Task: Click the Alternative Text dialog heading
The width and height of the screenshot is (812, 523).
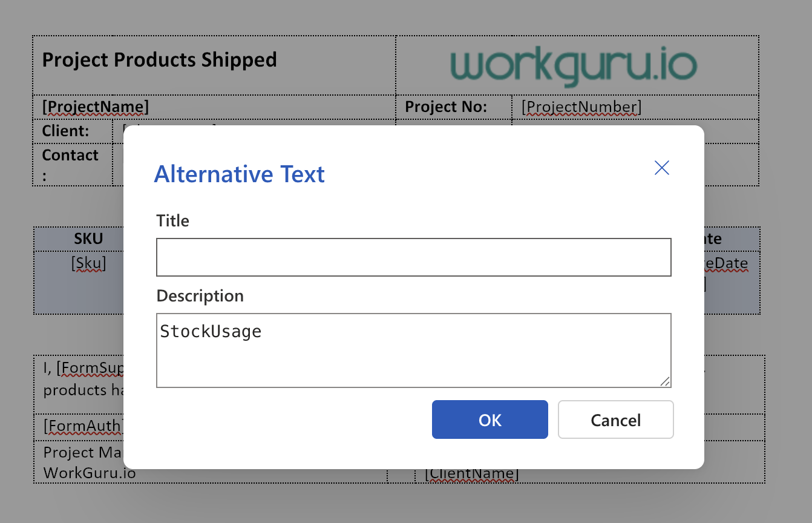Action: [240, 174]
